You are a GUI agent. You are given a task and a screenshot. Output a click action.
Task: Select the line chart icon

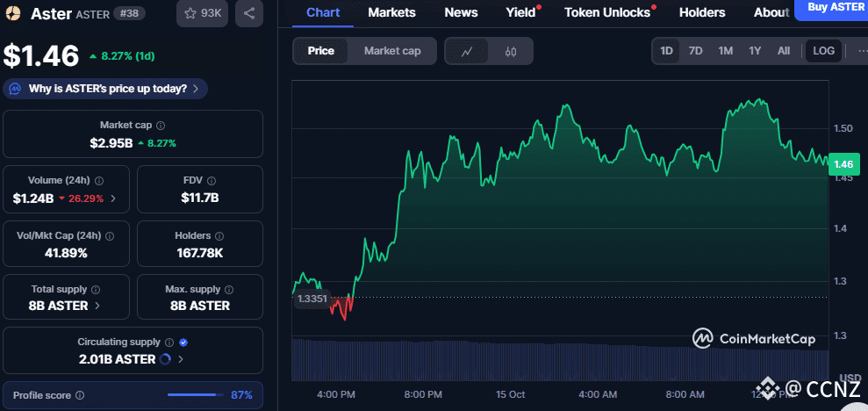pos(468,51)
